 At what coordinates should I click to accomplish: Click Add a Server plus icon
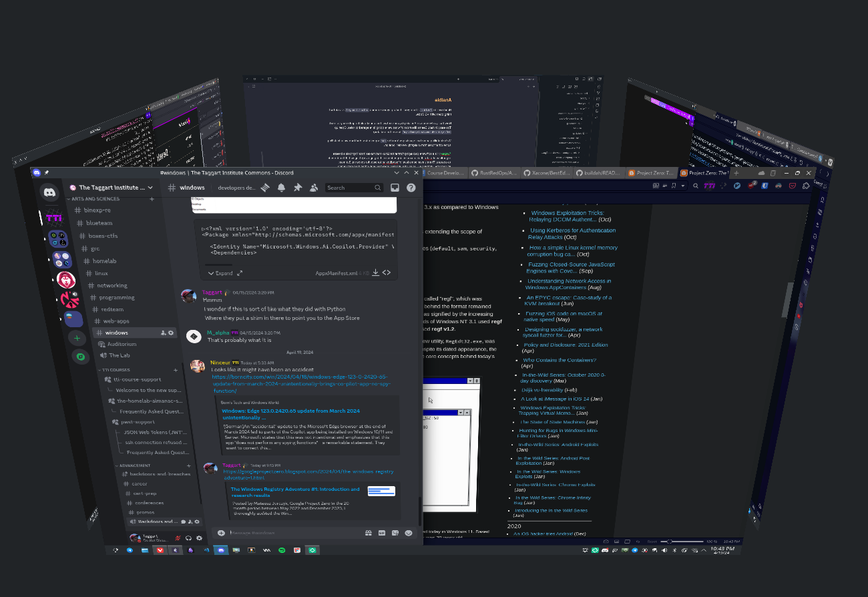[x=77, y=338]
